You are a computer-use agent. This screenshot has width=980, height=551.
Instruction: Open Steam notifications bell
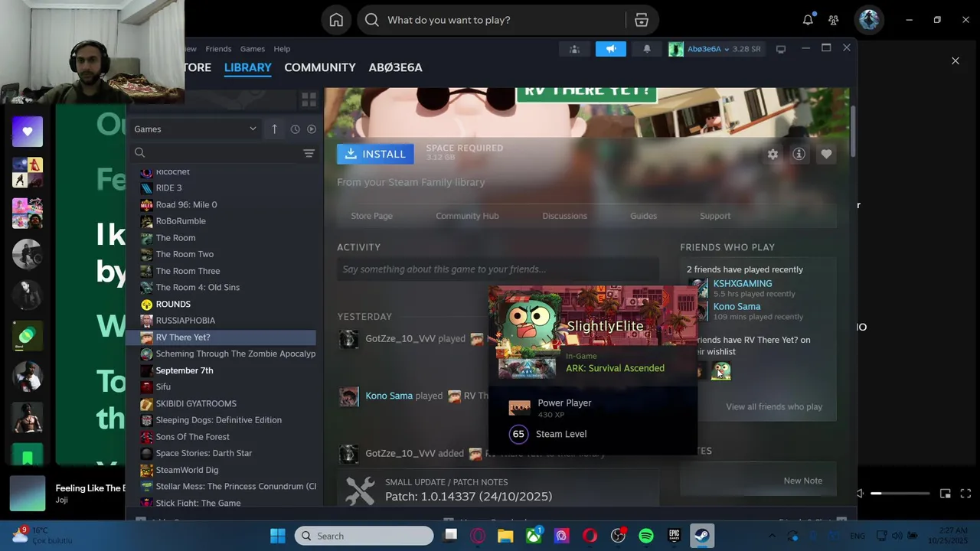[x=647, y=49]
